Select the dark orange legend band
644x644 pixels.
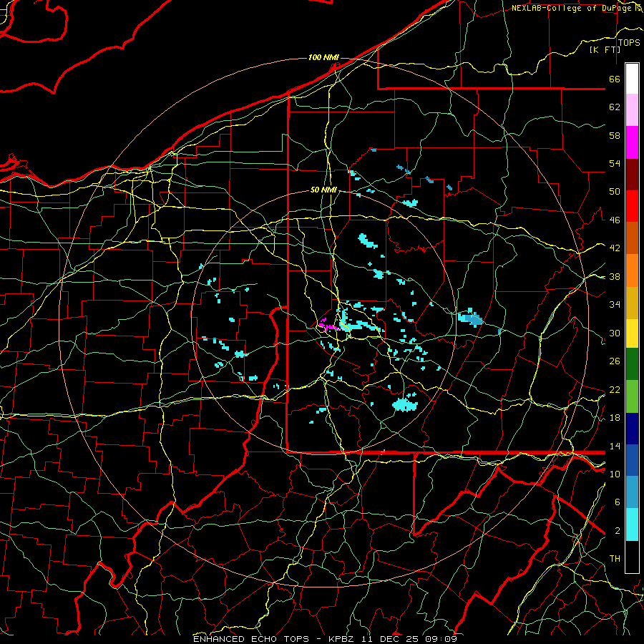(632, 238)
